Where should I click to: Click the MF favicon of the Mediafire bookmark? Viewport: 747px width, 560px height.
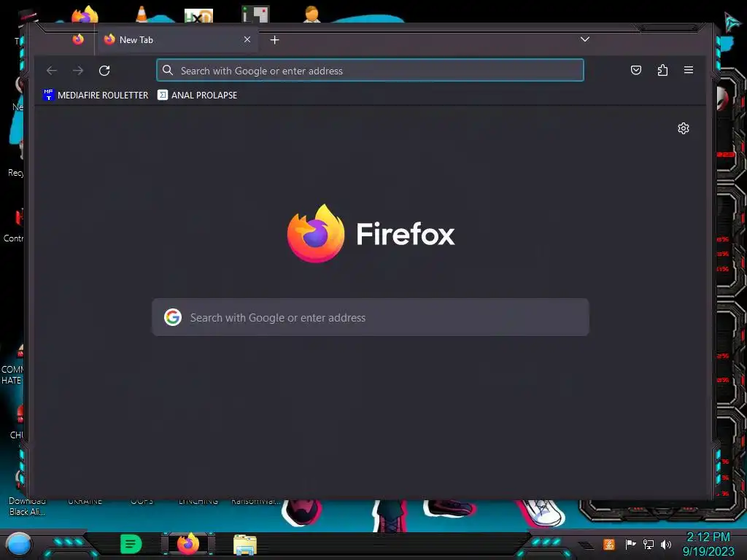point(49,95)
